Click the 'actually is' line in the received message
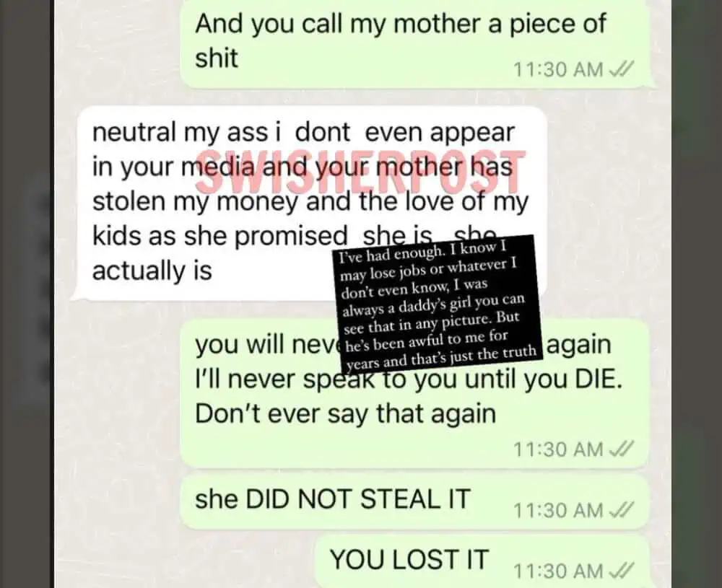The image size is (722, 588). (x=152, y=271)
